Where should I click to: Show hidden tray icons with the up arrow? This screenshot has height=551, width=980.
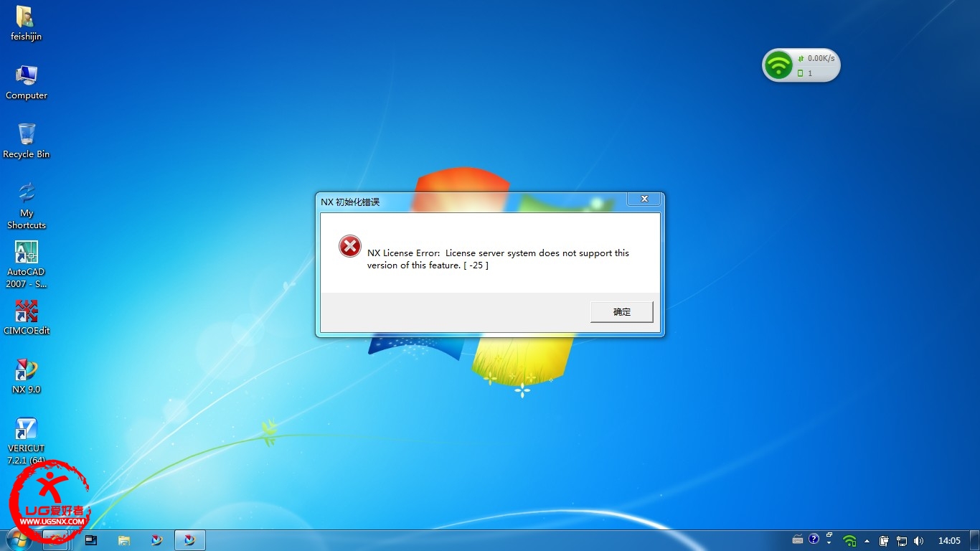pyautogui.click(x=867, y=540)
